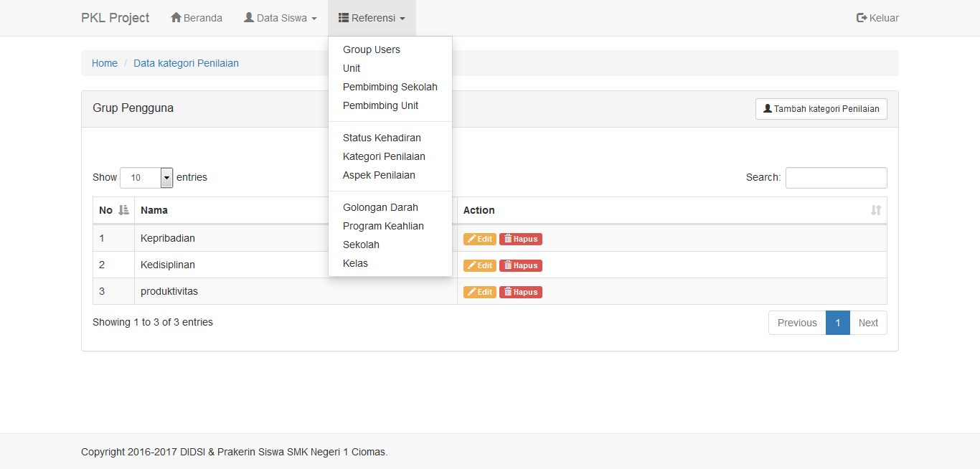Focus the Search input field
Screen dimensions: 980x469
coord(836,178)
